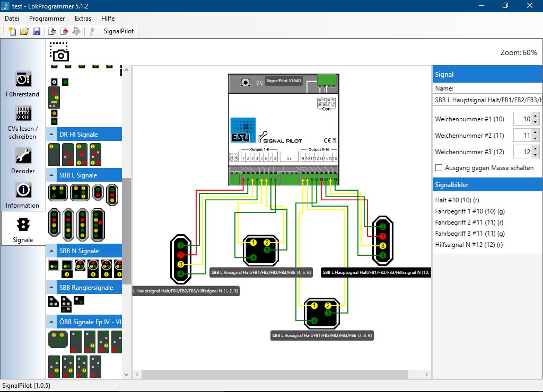The width and height of the screenshot is (543, 392).
Task: Select the selected Hauptsignal on output 10
Action: pyautogui.click(x=383, y=241)
